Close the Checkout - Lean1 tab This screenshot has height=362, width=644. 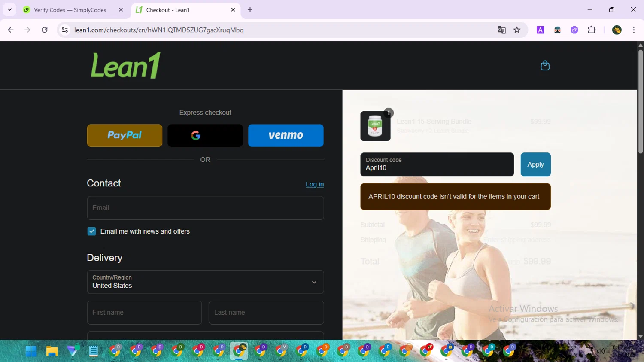233,10
